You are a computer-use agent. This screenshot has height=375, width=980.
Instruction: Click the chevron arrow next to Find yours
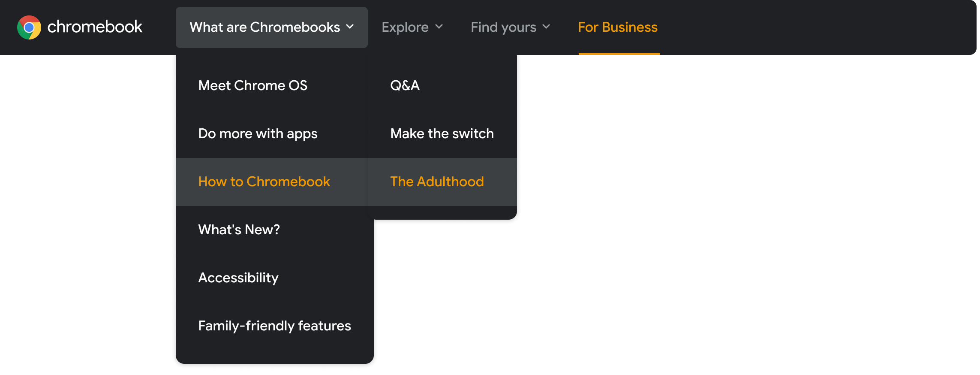coord(546,27)
